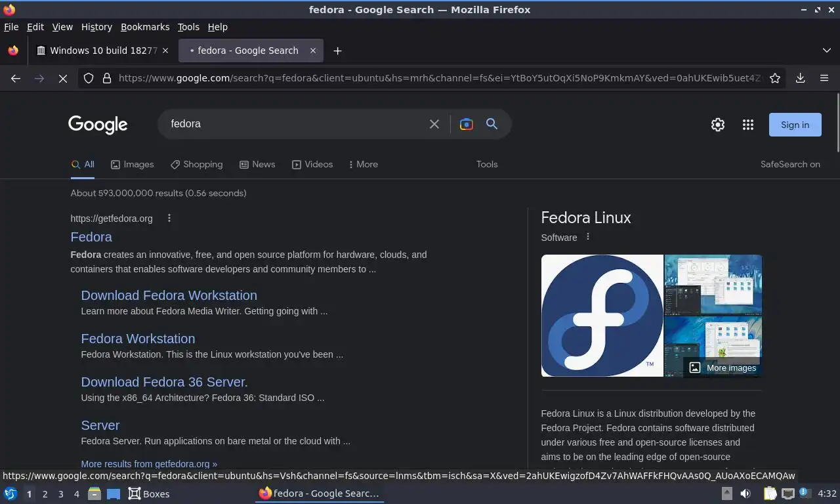Open Google quick settings gear icon

click(x=718, y=125)
